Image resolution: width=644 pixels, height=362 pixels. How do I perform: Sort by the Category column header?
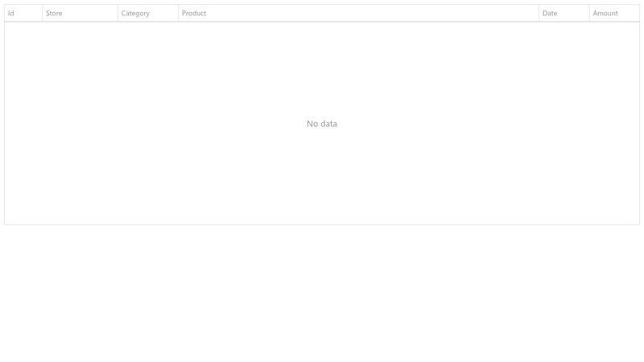coord(147,13)
